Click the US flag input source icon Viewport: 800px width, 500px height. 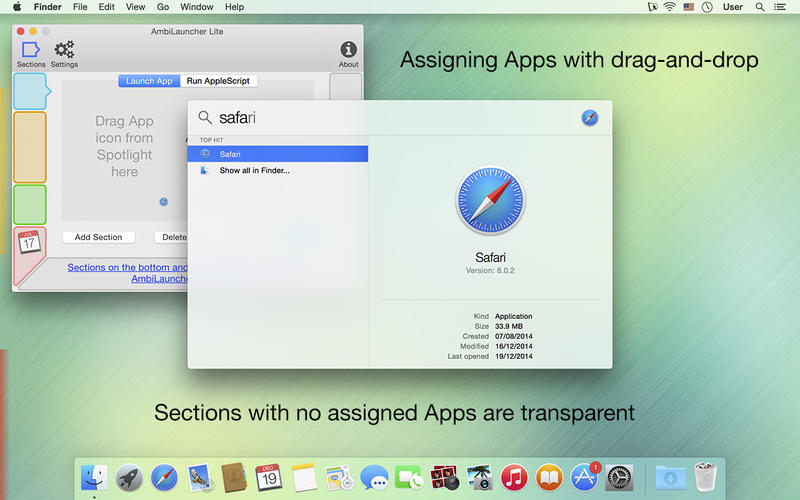[688, 7]
